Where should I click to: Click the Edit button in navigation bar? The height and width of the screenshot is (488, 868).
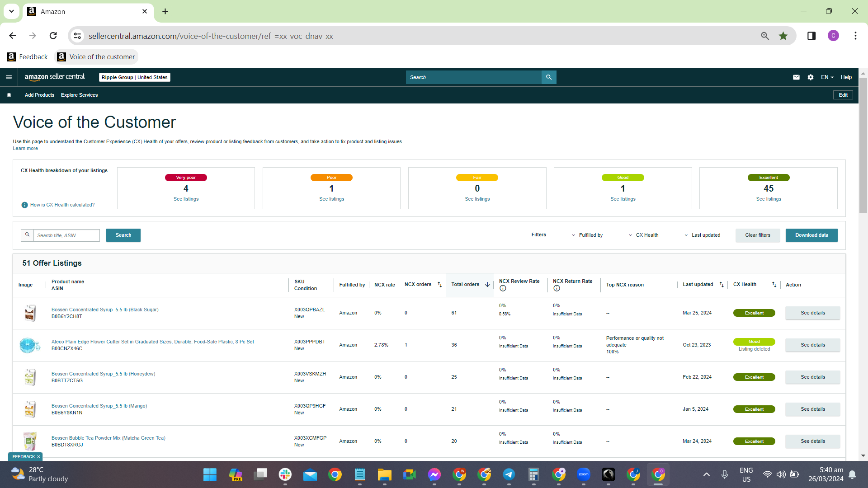click(x=843, y=95)
